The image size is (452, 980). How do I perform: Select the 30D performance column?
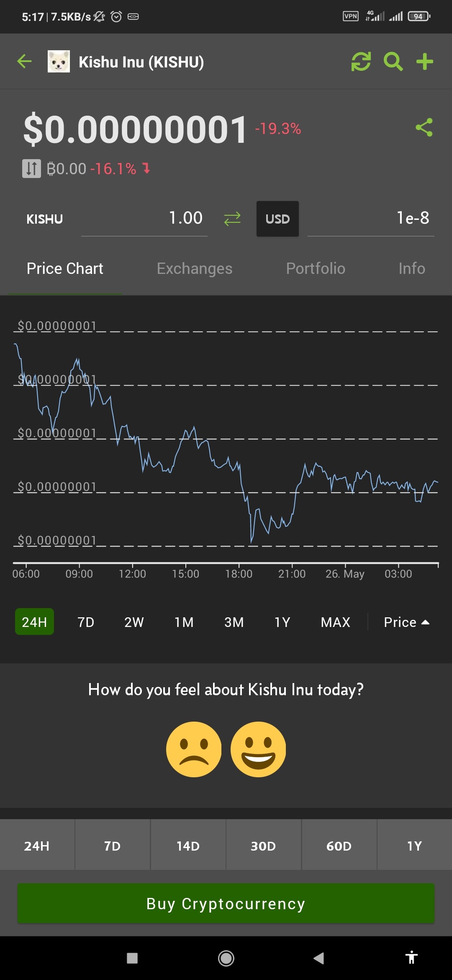point(263,846)
